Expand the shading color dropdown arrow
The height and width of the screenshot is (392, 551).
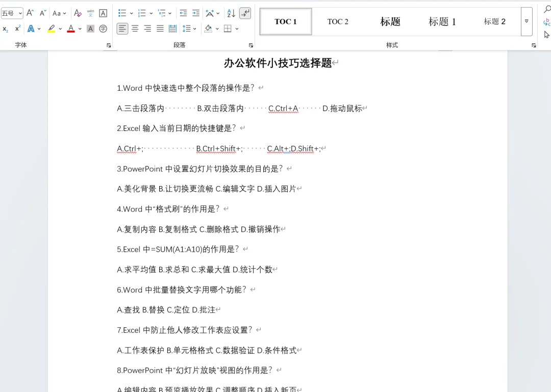[217, 29]
